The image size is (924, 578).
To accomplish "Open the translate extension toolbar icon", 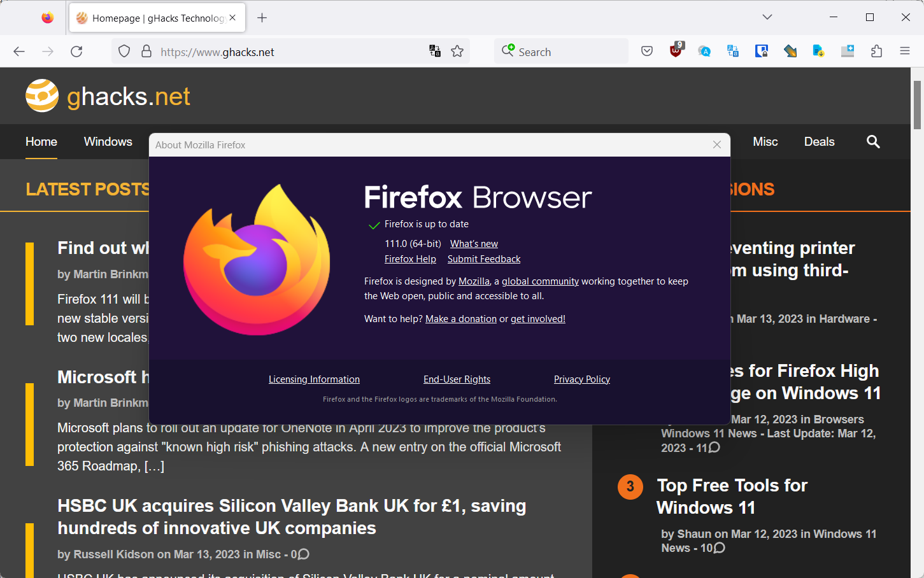I will click(x=733, y=52).
